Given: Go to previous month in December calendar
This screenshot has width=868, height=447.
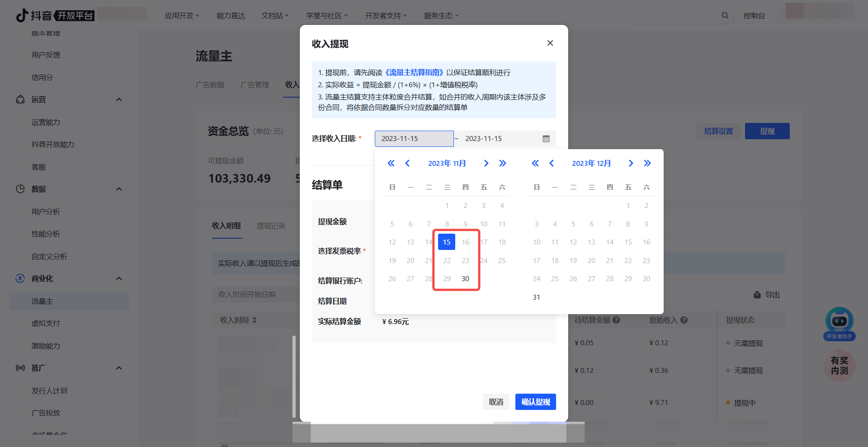Looking at the screenshot, I should pyautogui.click(x=552, y=163).
